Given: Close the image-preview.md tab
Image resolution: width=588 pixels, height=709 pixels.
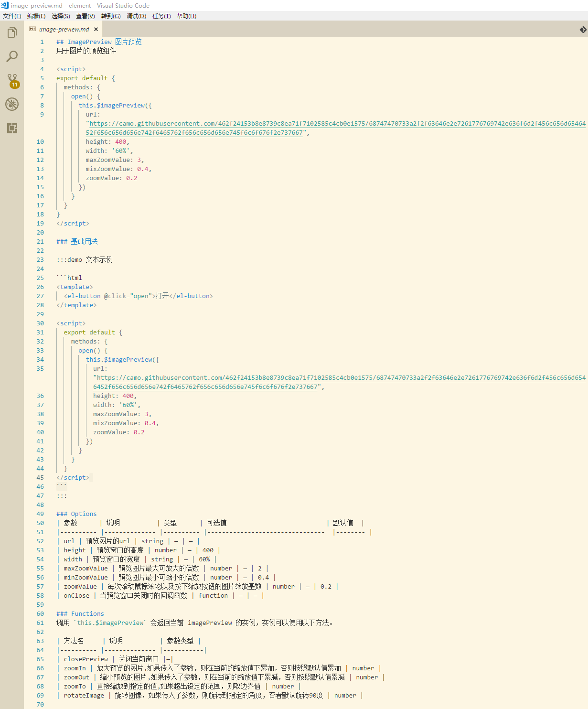Looking at the screenshot, I should point(96,29).
